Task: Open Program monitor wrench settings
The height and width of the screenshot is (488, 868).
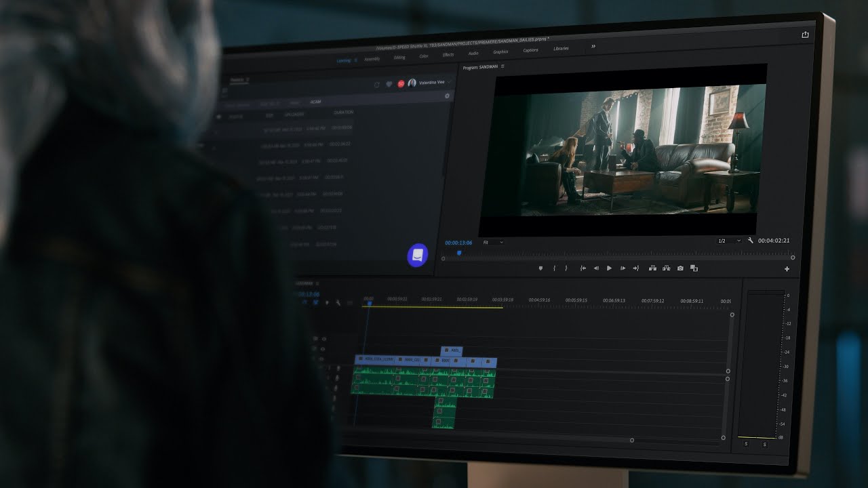Action: pyautogui.click(x=751, y=241)
